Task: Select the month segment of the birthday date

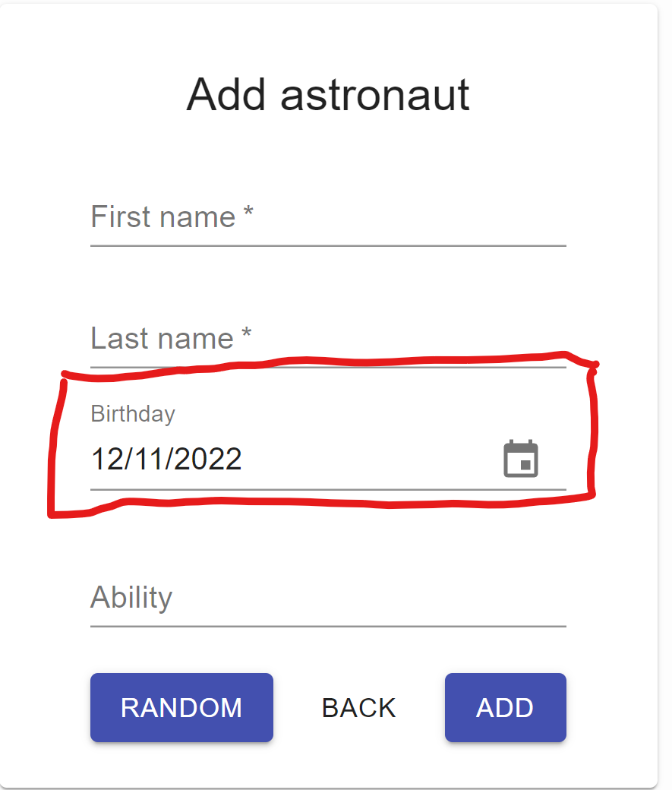Action: [x=105, y=459]
